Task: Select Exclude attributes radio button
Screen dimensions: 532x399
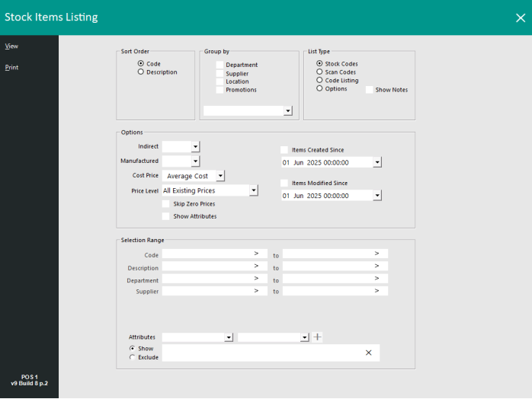Action: coord(133,357)
